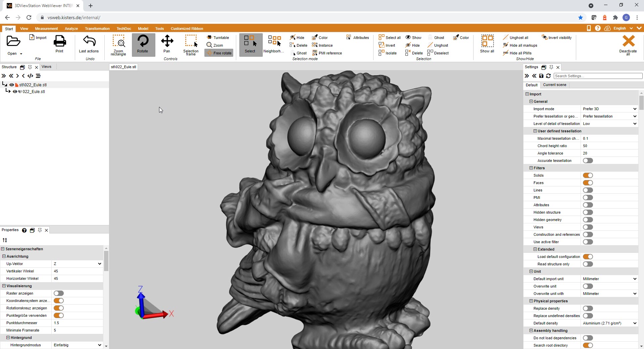Open help in Properties panel
The width and height of the screenshot is (644, 349).
pyautogui.click(x=24, y=230)
